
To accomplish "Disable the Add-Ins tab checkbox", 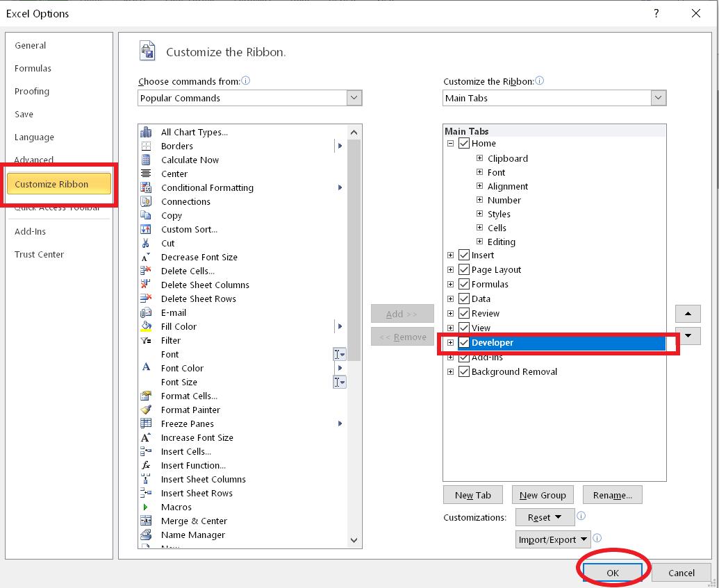I will tap(463, 357).
